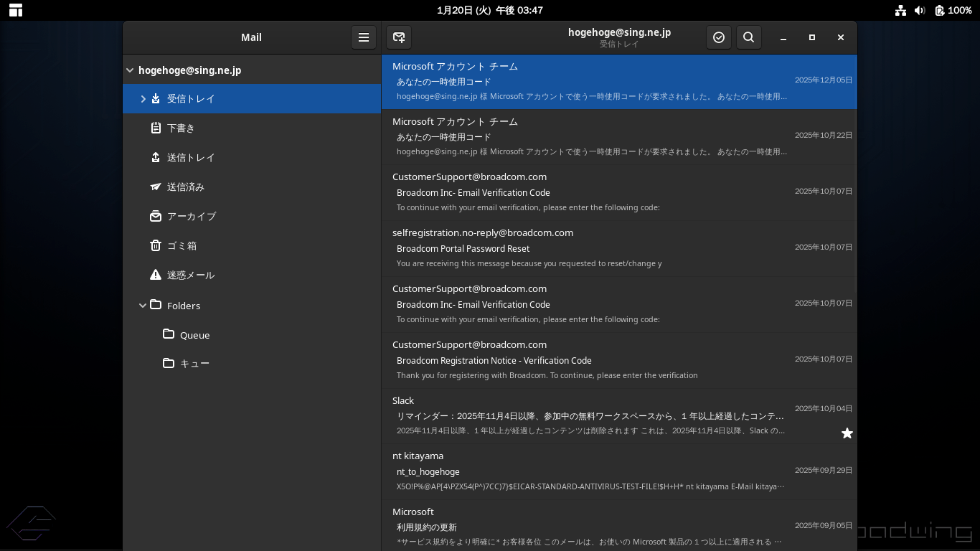This screenshot has width=980, height=551.
Task: Open the アーカイブ folder
Action: click(252, 216)
